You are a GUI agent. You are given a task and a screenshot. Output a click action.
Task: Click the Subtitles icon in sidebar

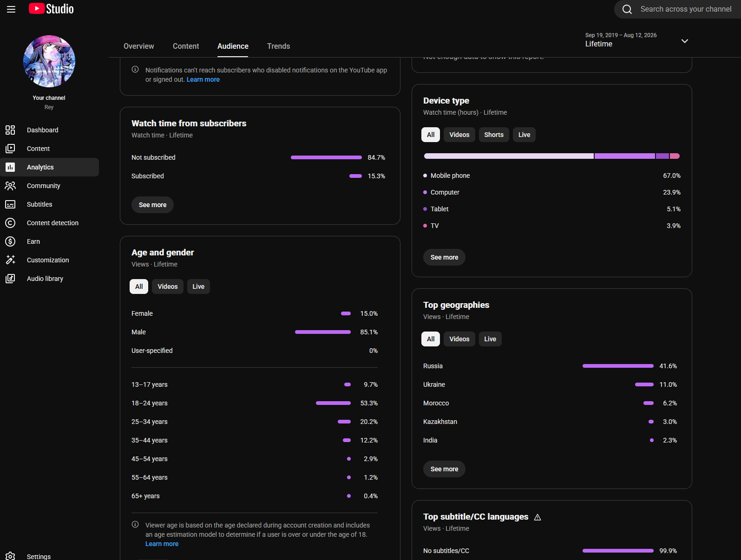pos(10,204)
